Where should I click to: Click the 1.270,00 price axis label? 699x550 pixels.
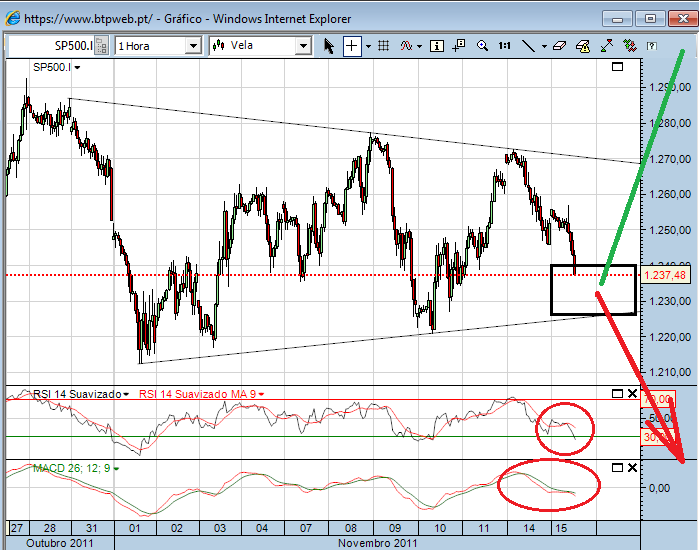point(670,159)
